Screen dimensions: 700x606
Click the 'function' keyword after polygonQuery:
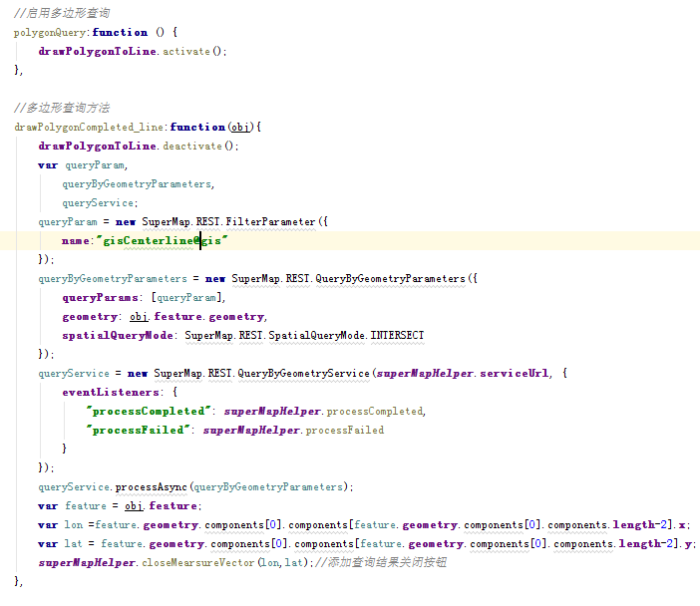(120, 32)
